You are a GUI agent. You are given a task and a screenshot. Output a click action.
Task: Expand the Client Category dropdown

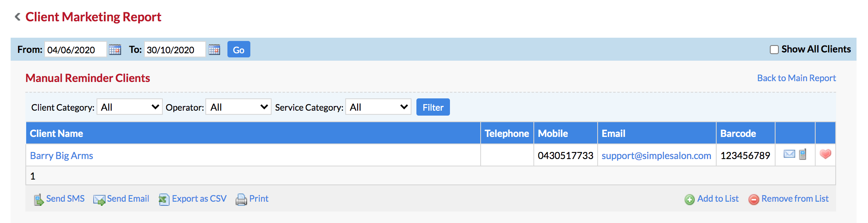pos(130,107)
